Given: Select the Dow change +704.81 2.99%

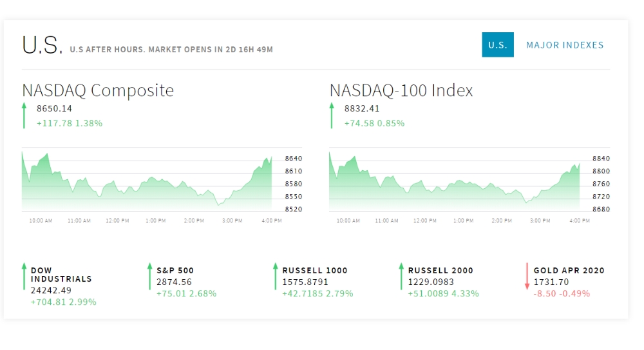Looking at the screenshot, I should tap(63, 302).
